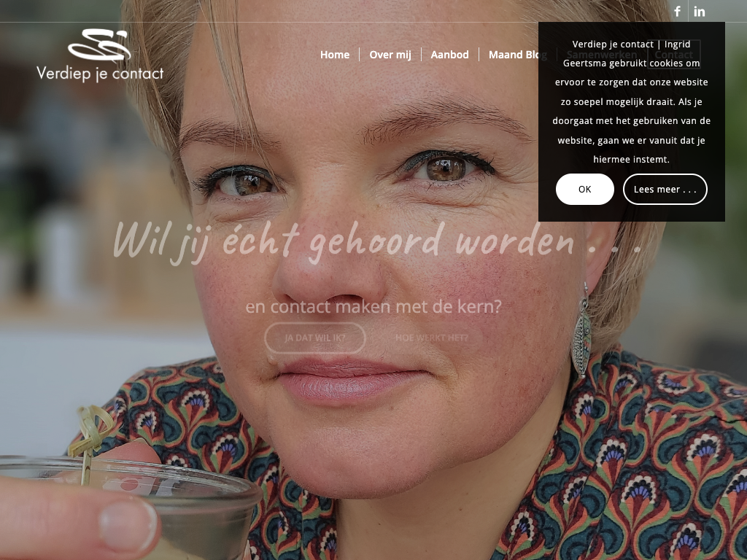
Task: Click the 'JA DAT WIL IK?' button
Action: [x=315, y=338]
